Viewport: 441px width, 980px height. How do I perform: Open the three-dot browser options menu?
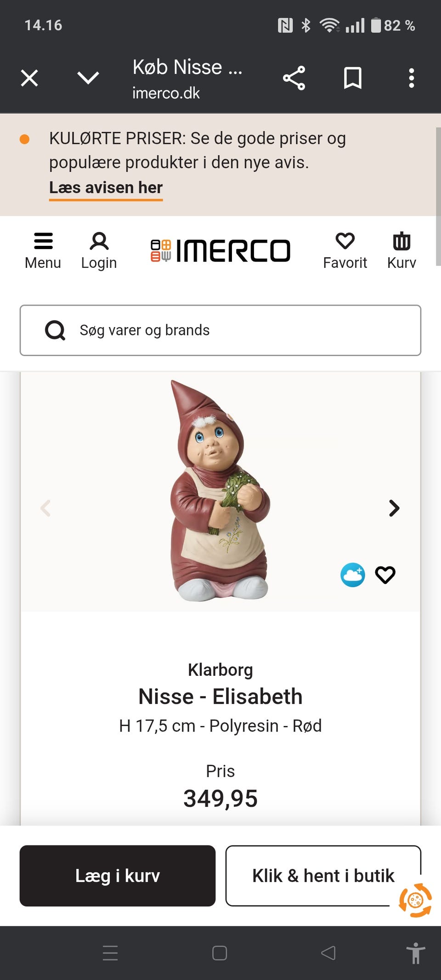(x=412, y=78)
